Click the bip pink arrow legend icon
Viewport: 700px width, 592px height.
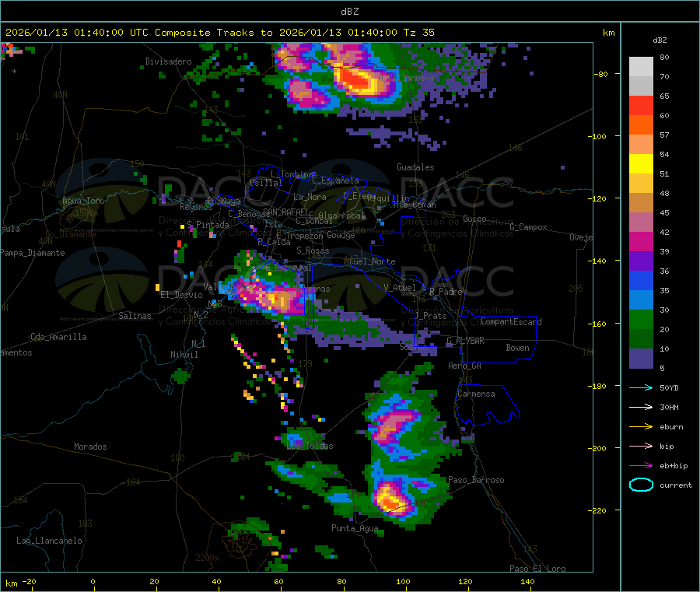click(641, 446)
